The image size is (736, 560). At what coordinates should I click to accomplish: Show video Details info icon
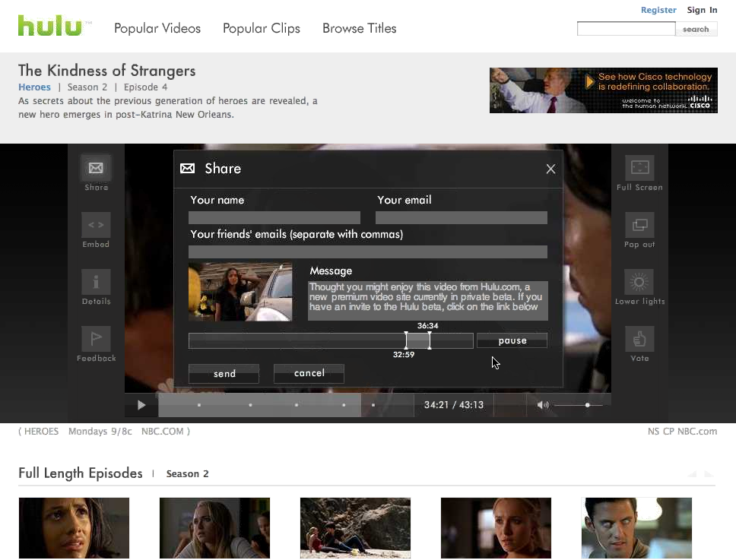(96, 282)
